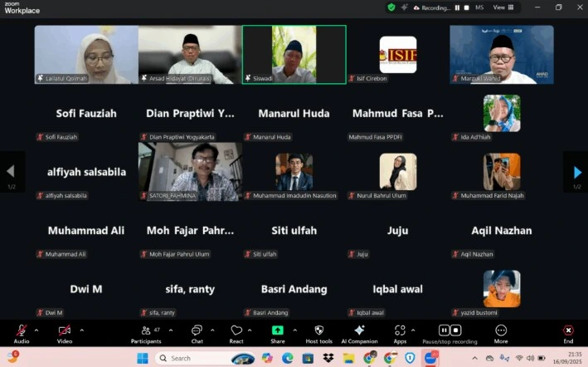Unmute microphone with the Audio button

[21, 330]
